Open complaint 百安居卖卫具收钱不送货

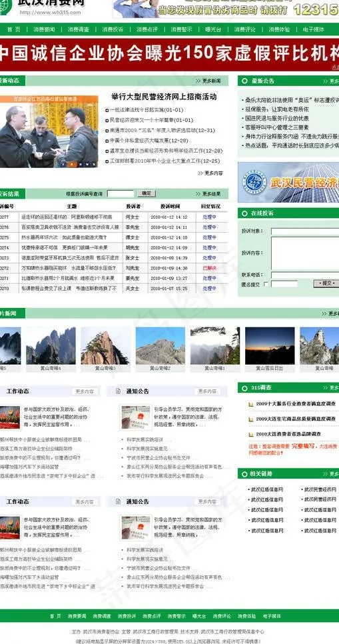[70, 227]
